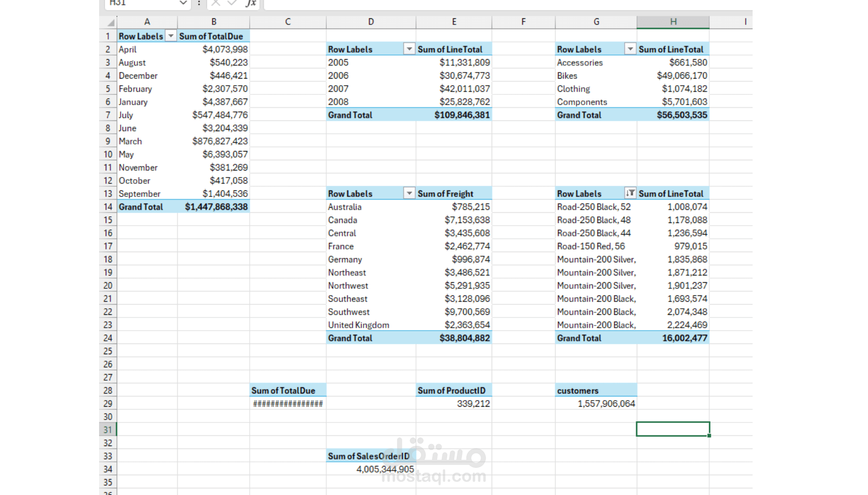Click the Select All corner triangle

point(110,22)
